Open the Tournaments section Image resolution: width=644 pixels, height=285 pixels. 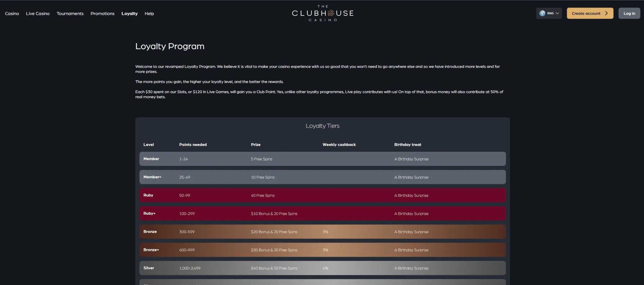(x=70, y=14)
